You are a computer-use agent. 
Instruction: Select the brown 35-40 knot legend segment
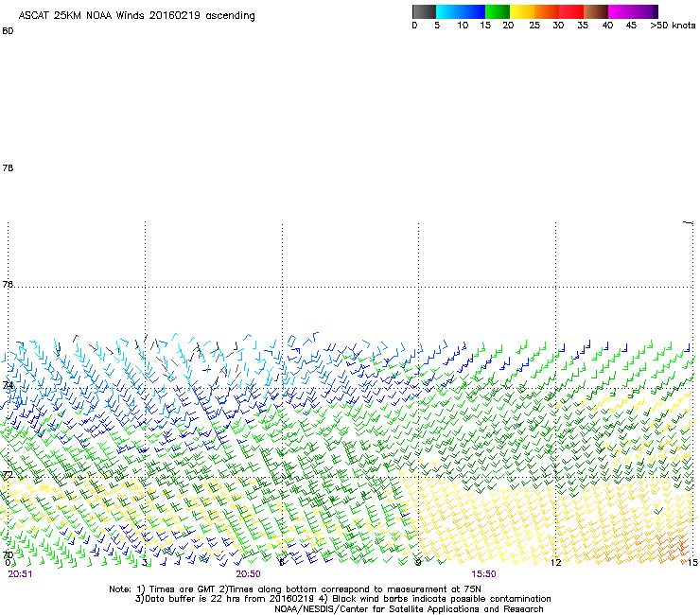(596, 11)
